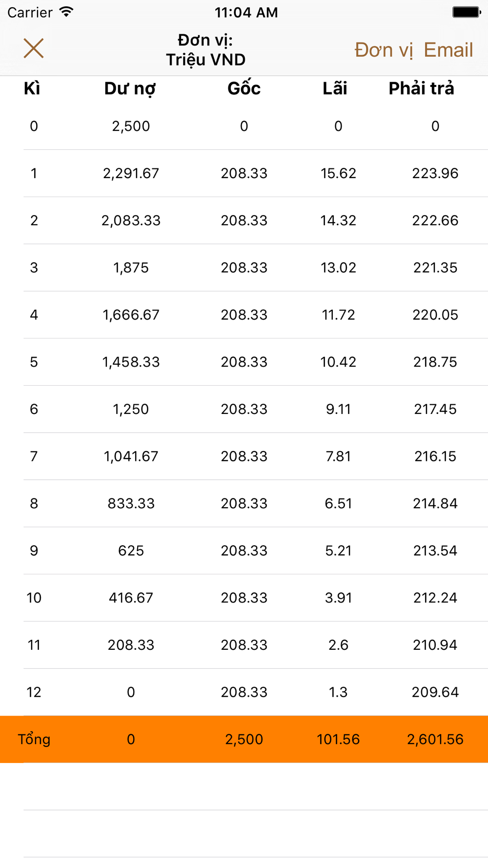Tap the Email button

click(448, 50)
